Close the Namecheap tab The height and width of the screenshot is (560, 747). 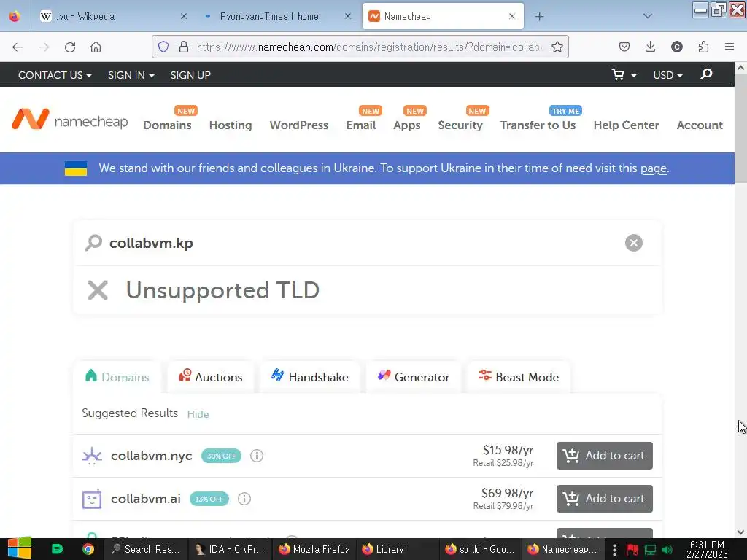(511, 16)
